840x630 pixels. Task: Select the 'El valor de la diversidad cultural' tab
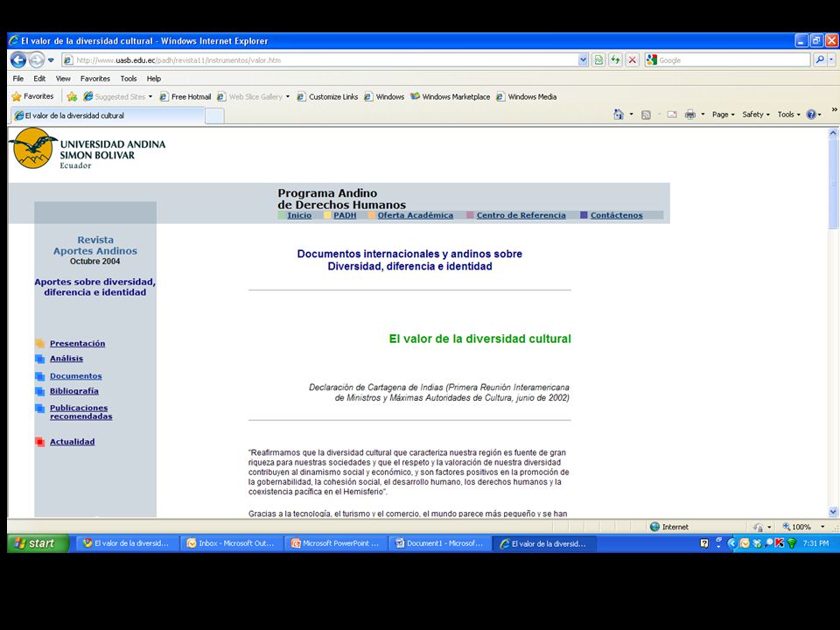tap(107, 115)
